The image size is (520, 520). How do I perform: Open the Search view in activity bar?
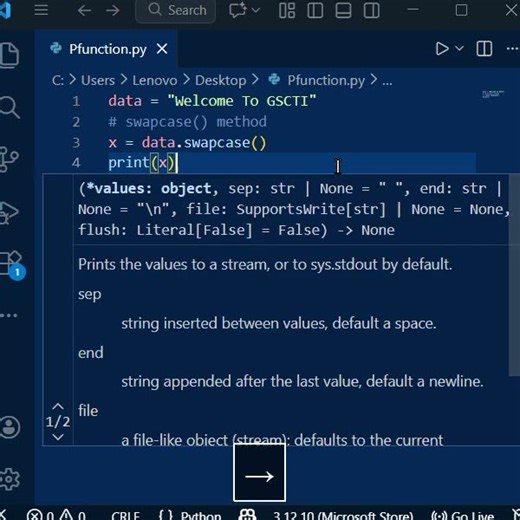coord(10,107)
